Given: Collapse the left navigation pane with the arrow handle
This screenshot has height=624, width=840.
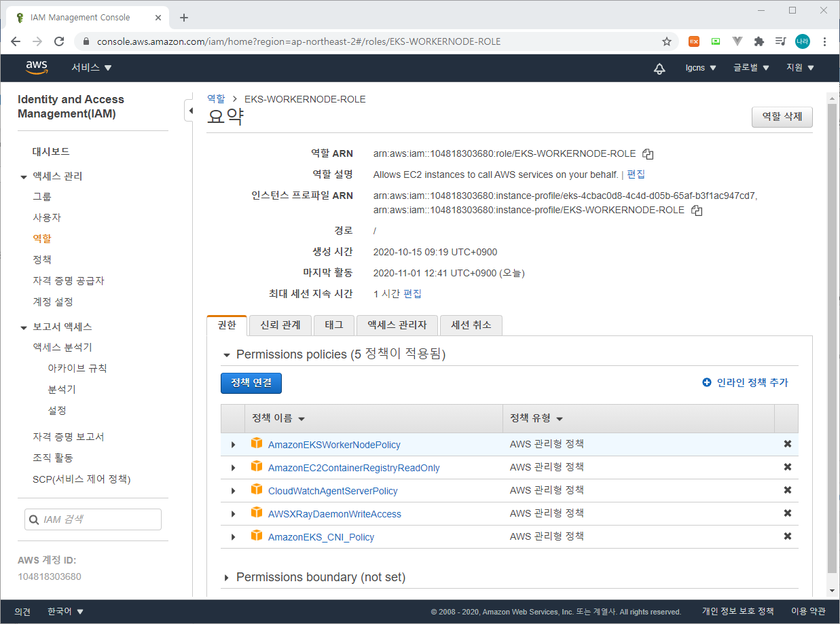Looking at the screenshot, I should (x=189, y=110).
